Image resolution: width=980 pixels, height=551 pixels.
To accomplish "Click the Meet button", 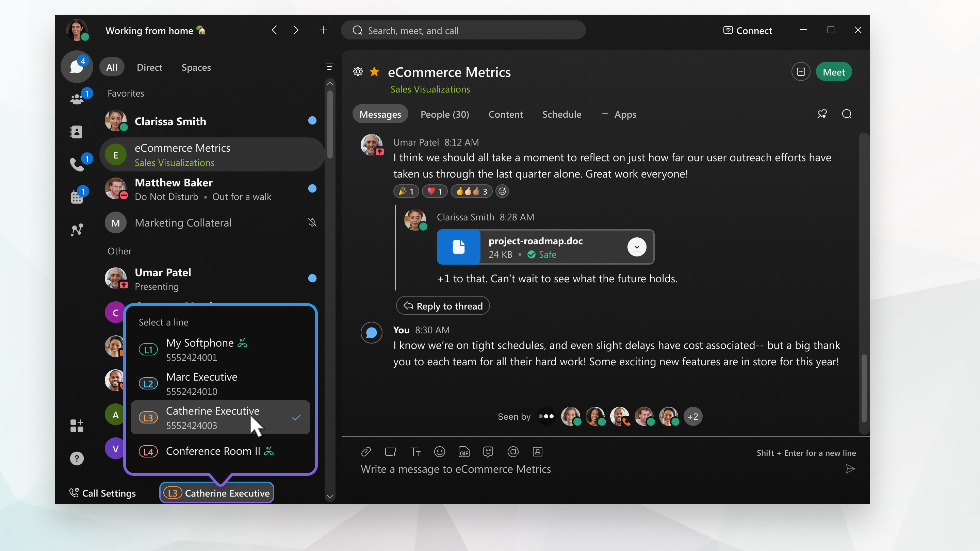I will 833,71.
